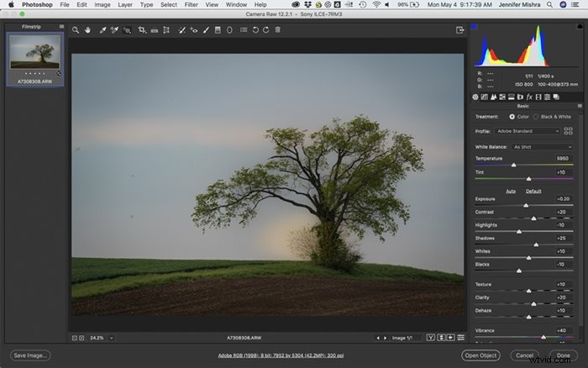Image resolution: width=588 pixels, height=368 pixels.
Task: Go to previous image arrow
Action: coord(378,338)
